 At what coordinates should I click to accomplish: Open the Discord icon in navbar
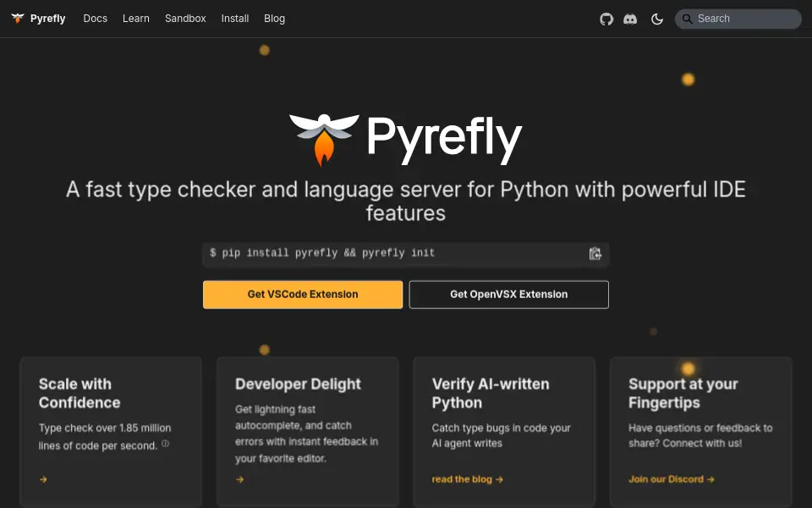630,19
